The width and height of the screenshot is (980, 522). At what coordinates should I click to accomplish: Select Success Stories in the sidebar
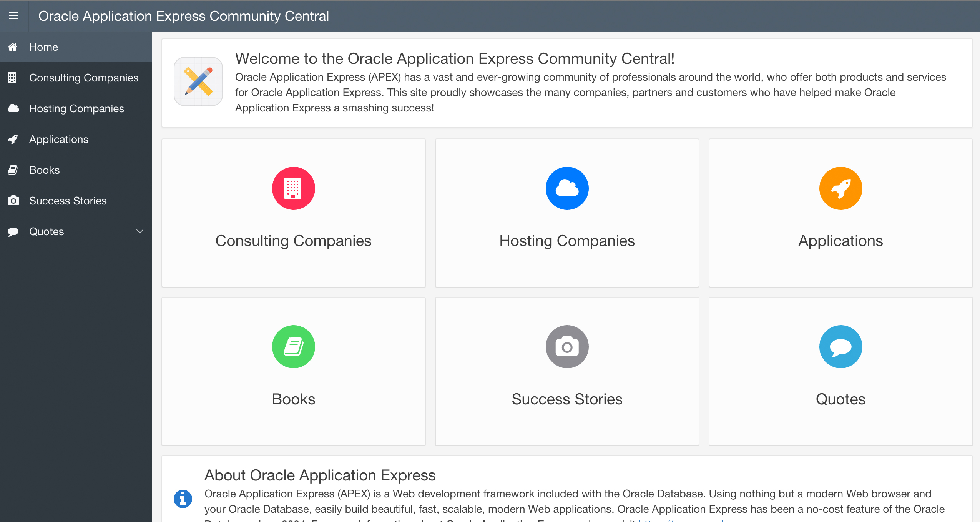[68, 201]
